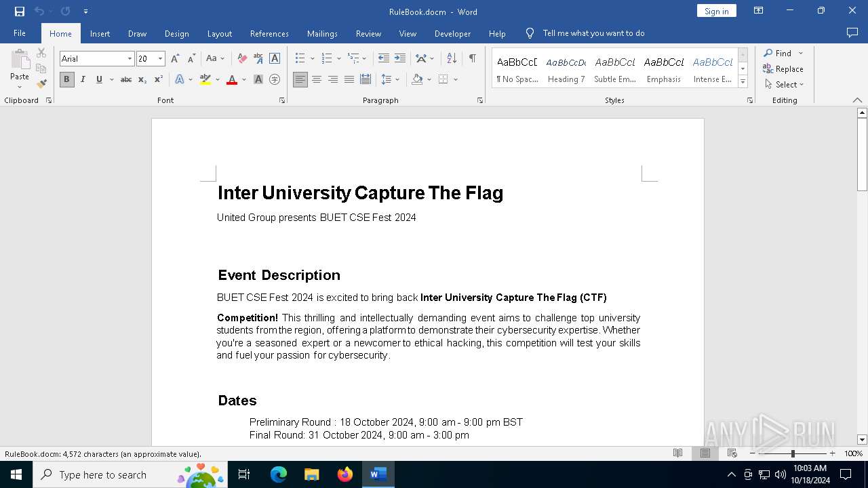Switch to the Layout tab
This screenshot has height=488, width=868.
(x=219, y=33)
